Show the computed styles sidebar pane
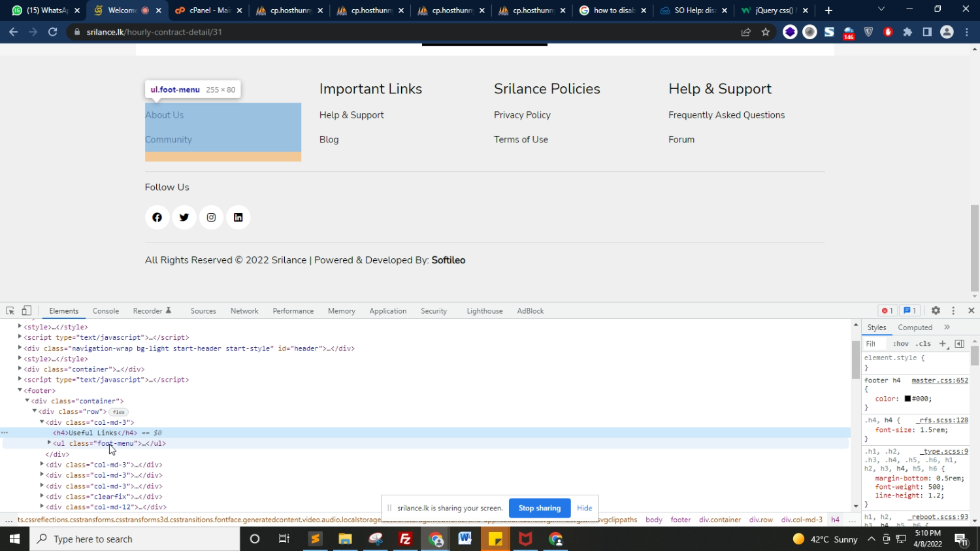980x551 pixels. pos(915,327)
